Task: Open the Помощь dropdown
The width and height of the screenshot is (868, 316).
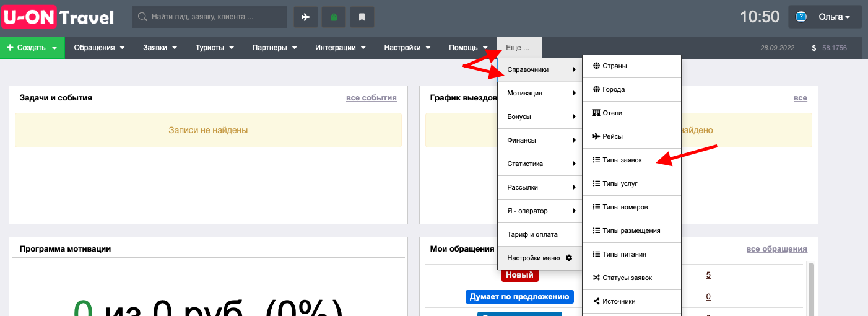Action: pos(468,48)
